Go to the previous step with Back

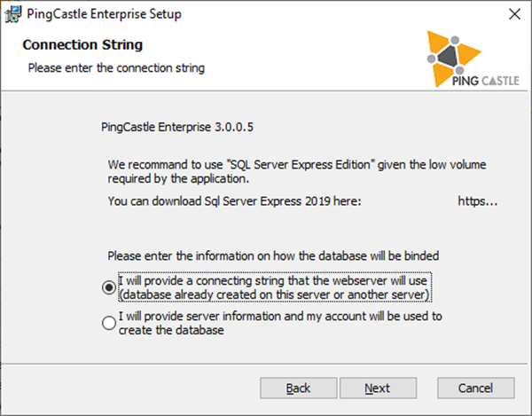(299, 388)
